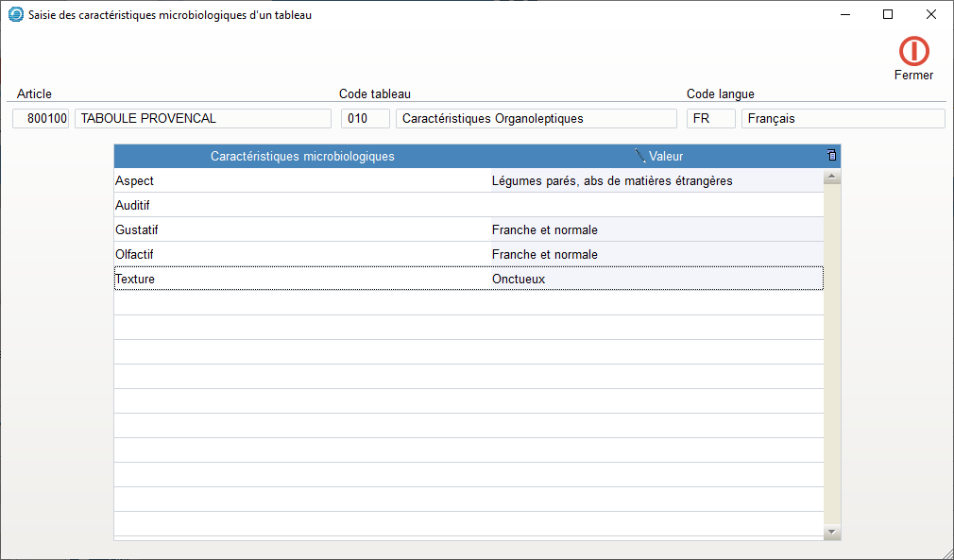The width and height of the screenshot is (954, 560).
Task: Click the red Fermer power icon
Action: coord(913,51)
